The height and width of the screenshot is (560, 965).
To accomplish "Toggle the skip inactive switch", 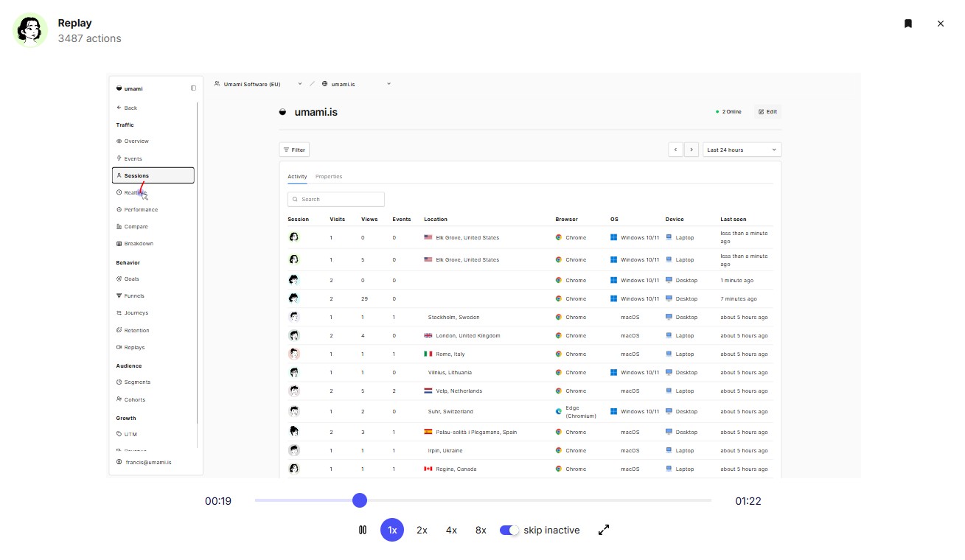I will [x=509, y=530].
